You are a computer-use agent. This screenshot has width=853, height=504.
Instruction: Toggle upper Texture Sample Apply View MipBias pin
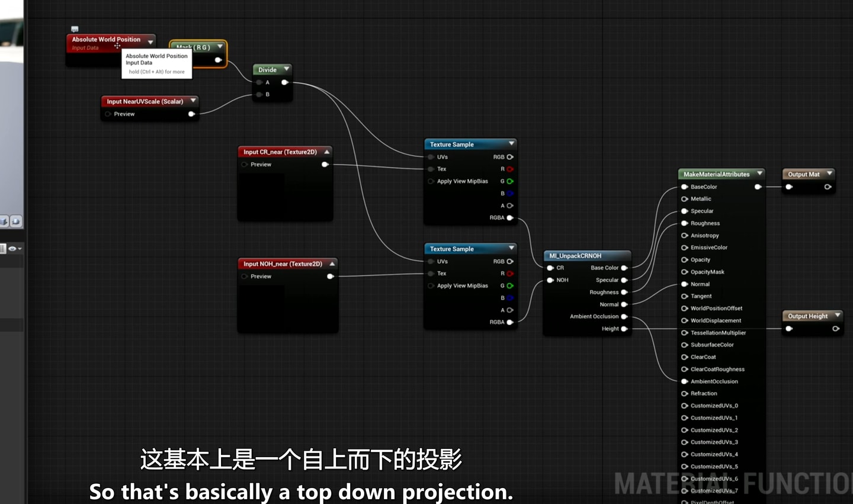tap(431, 181)
